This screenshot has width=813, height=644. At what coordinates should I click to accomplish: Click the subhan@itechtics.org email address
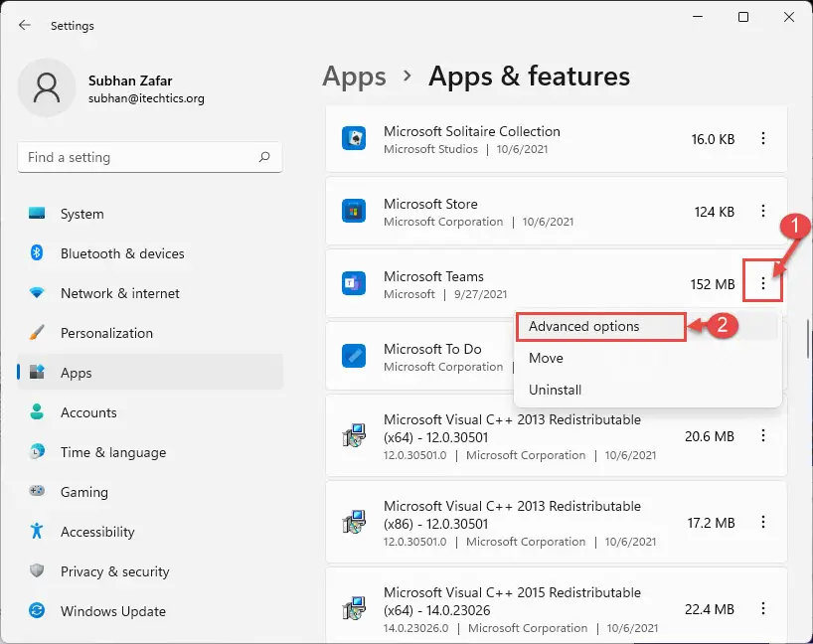[146, 98]
